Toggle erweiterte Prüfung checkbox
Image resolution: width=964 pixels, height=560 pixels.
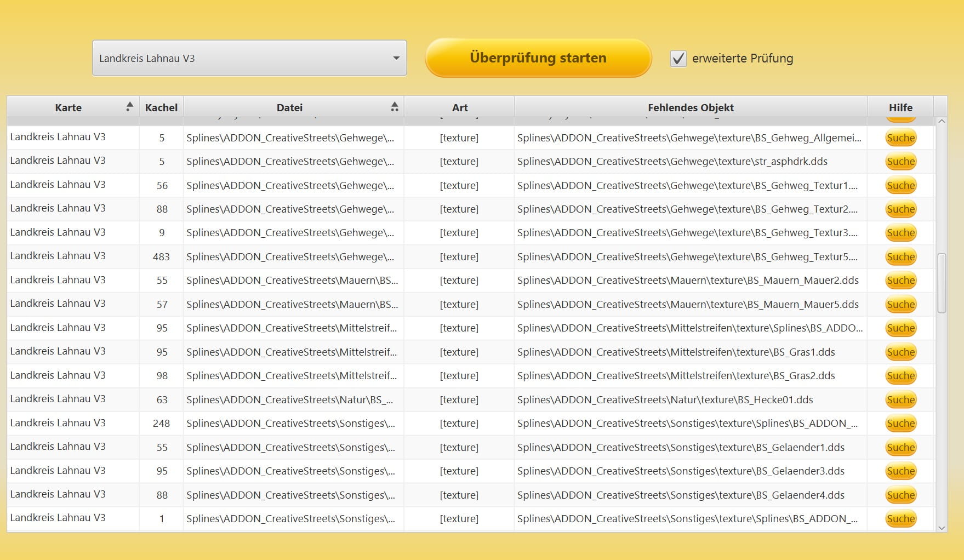678,59
